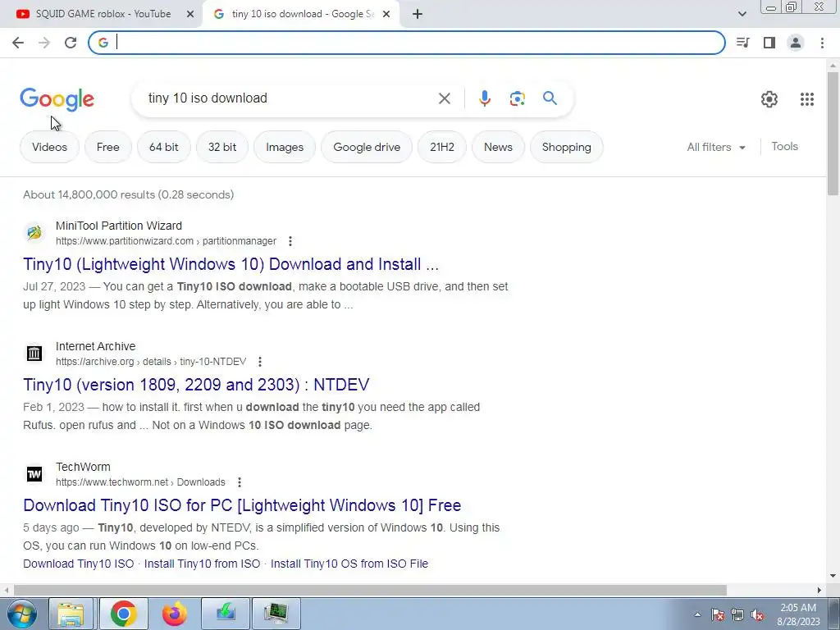Open Download Tiny10 ISO for PC result
The image size is (840, 630).
coord(242,505)
